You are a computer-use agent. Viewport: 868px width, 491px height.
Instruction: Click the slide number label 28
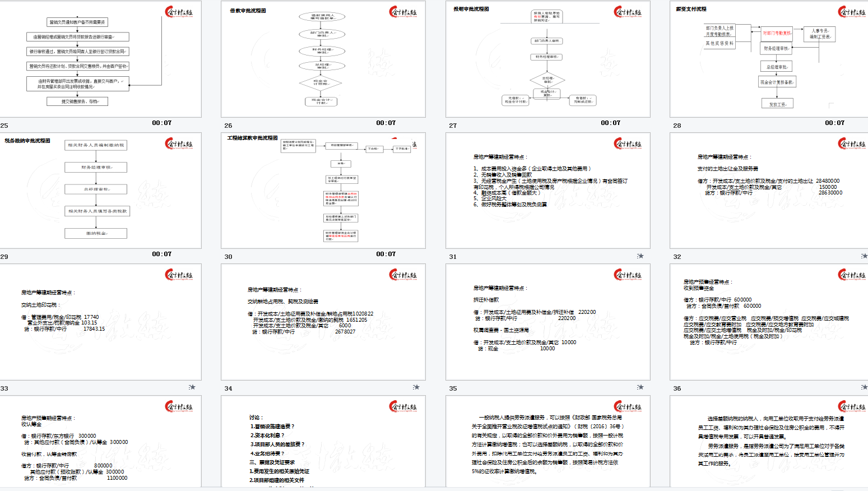(x=677, y=126)
